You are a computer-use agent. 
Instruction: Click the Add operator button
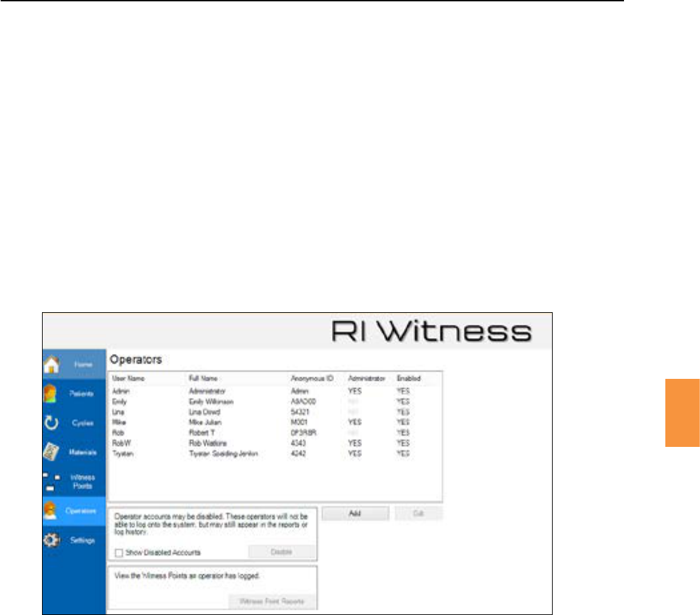tap(355, 514)
